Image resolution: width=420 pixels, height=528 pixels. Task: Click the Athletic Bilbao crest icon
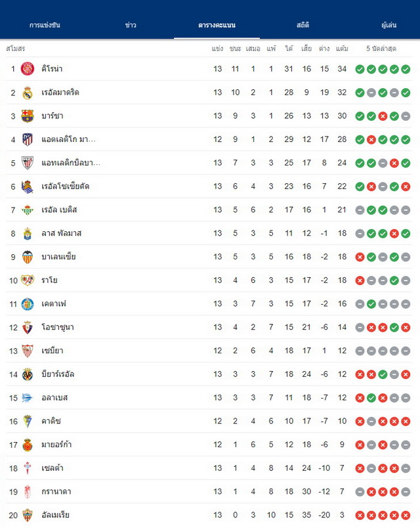[28, 163]
